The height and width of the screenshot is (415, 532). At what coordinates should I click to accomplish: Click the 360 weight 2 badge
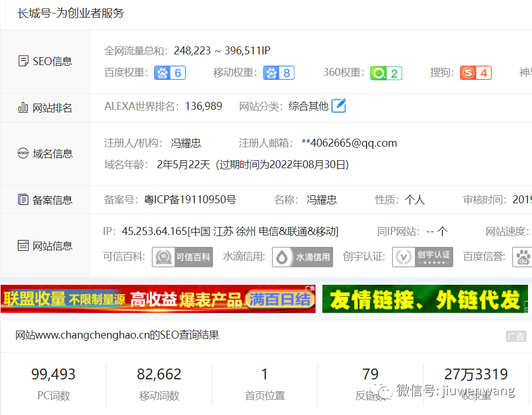(x=386, y=73)
